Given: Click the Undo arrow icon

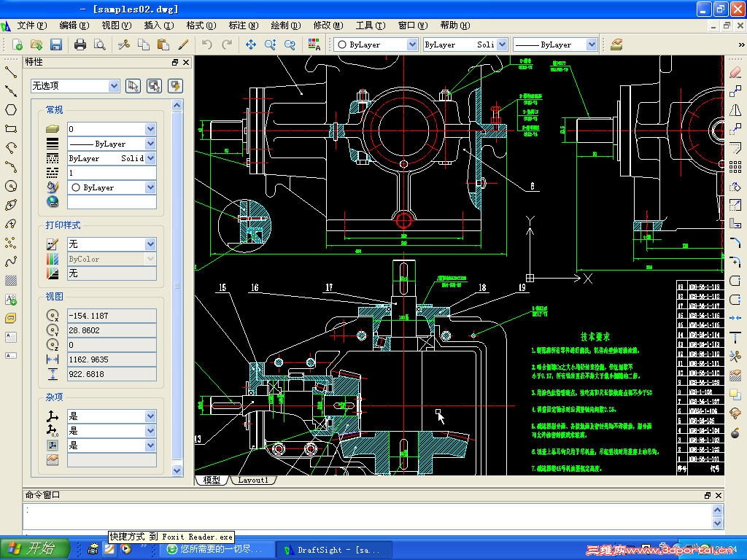Looking at the screenshot, I should [x=206, y=44].
